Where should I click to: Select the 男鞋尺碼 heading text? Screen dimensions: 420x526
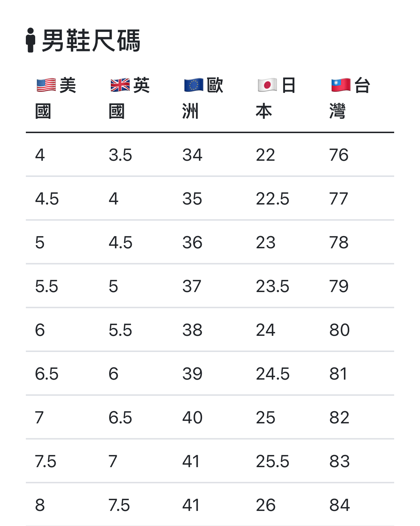pyautogui.click(x=91, y=41)
